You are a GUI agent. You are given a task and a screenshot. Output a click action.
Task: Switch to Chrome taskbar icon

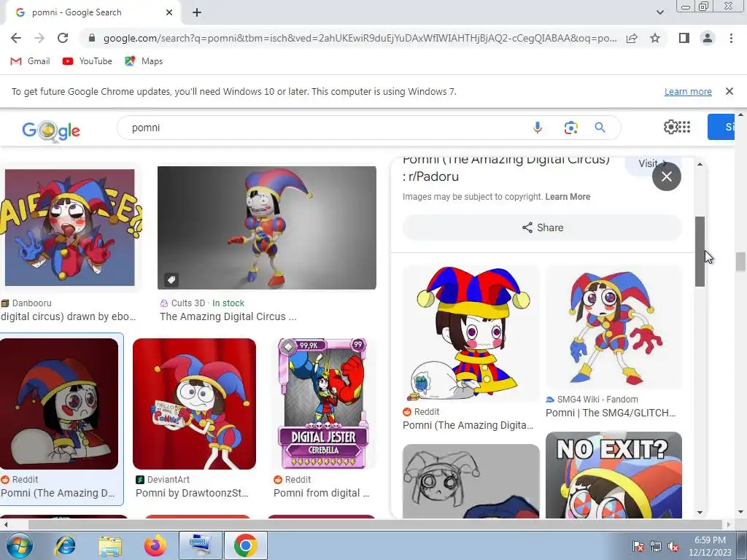click(245, 545)
